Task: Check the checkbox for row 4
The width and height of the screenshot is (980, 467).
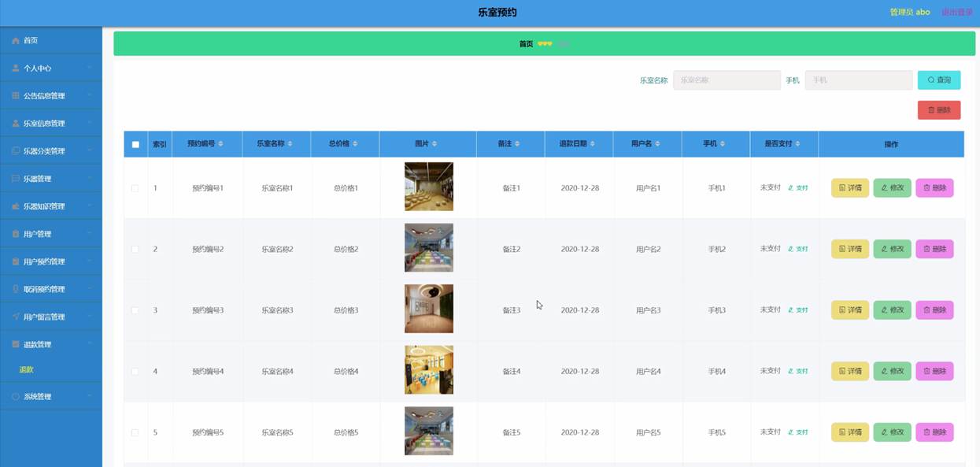Action: point(135,371)
